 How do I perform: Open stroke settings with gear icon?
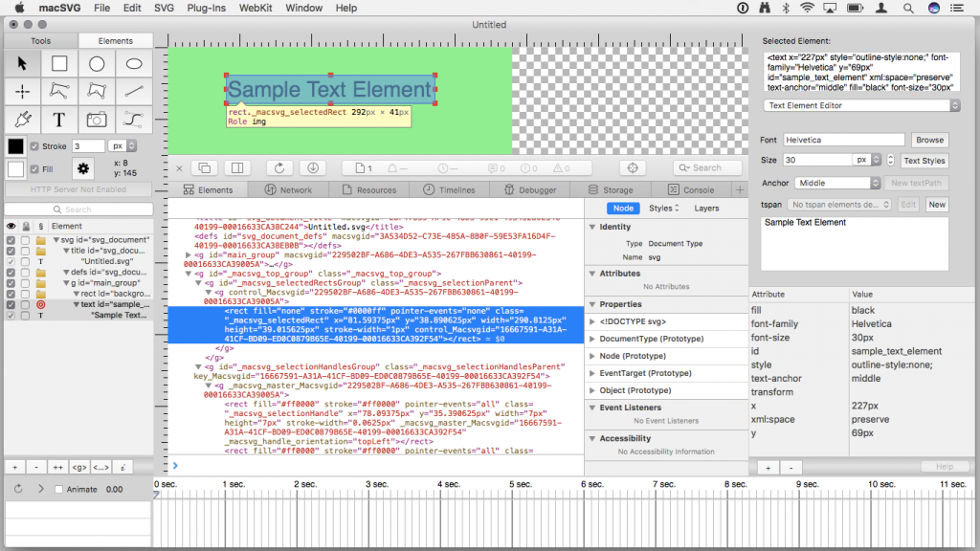tap(82, 166)
